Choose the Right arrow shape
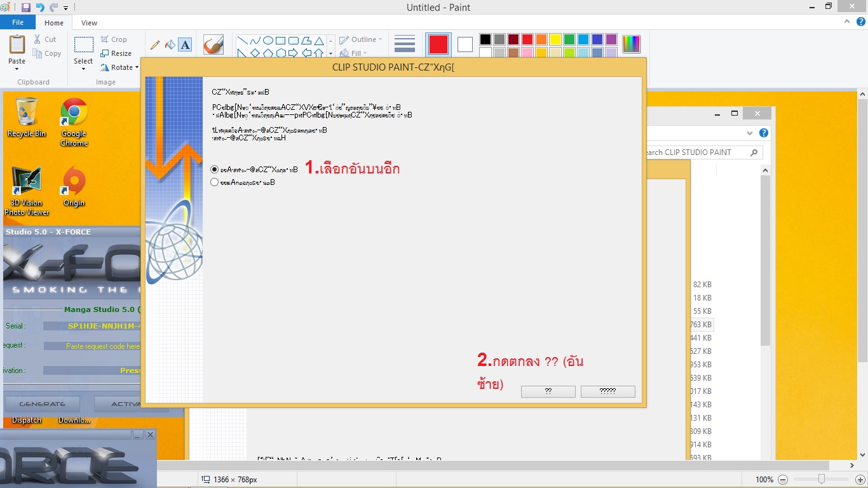Viewport: 868px width, 488px height. click(x=294, y=53)
